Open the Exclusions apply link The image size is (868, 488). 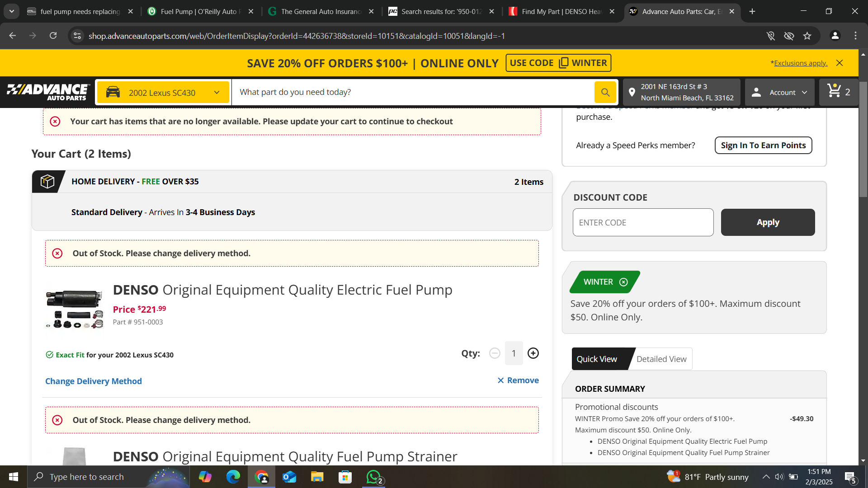point(801,63)
